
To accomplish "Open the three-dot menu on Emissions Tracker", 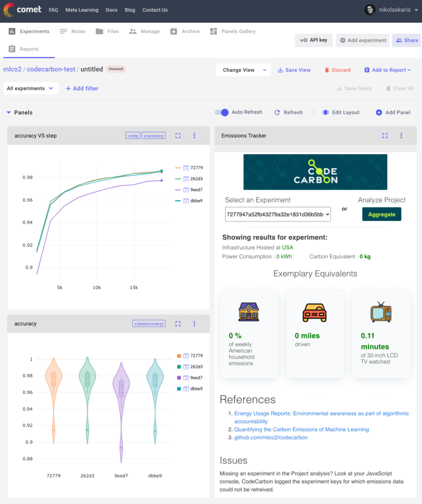I will pyautogui.click(x=401, y=135).
